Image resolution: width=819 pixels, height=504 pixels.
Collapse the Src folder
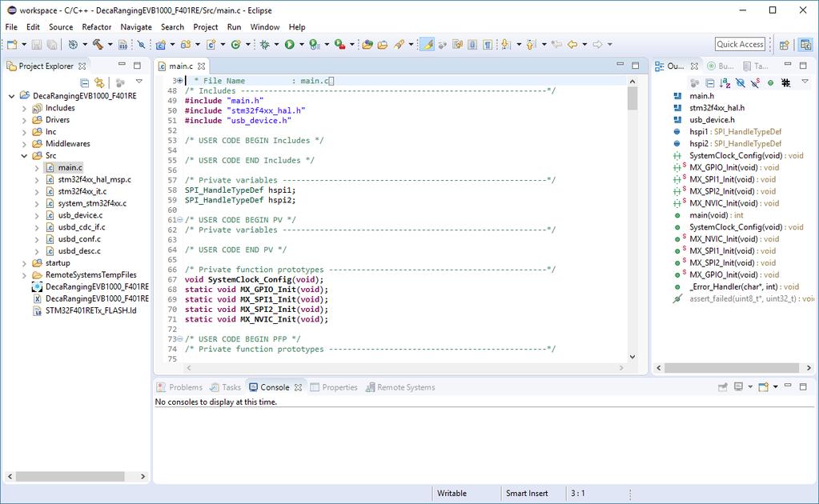point(24,155)
